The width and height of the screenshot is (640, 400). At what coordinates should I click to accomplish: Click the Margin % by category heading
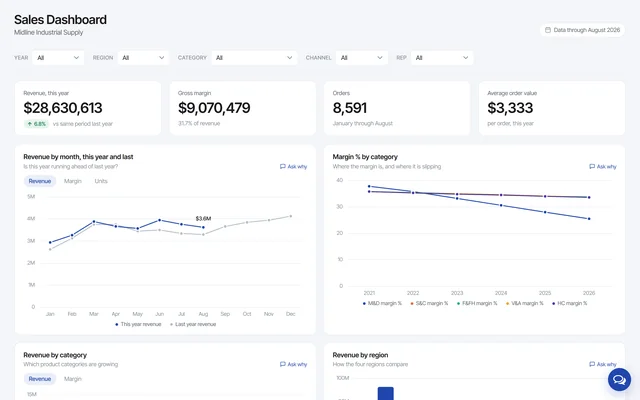click(x=365, y=157)
